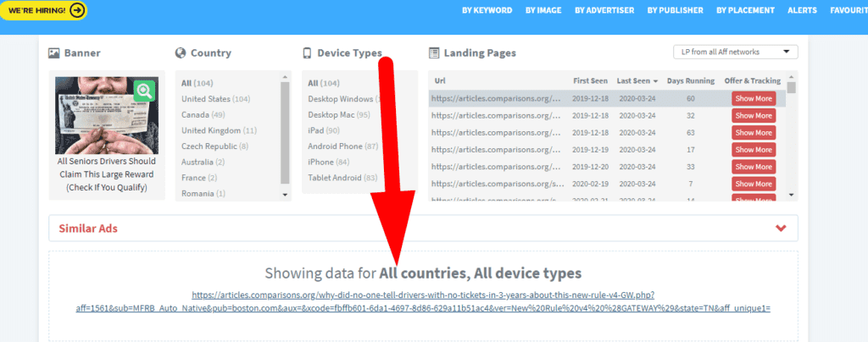The height and width of the screenshot is (342, 868).
Task: Click the We're Hiring arrow badge
Action: click(44, 10)
